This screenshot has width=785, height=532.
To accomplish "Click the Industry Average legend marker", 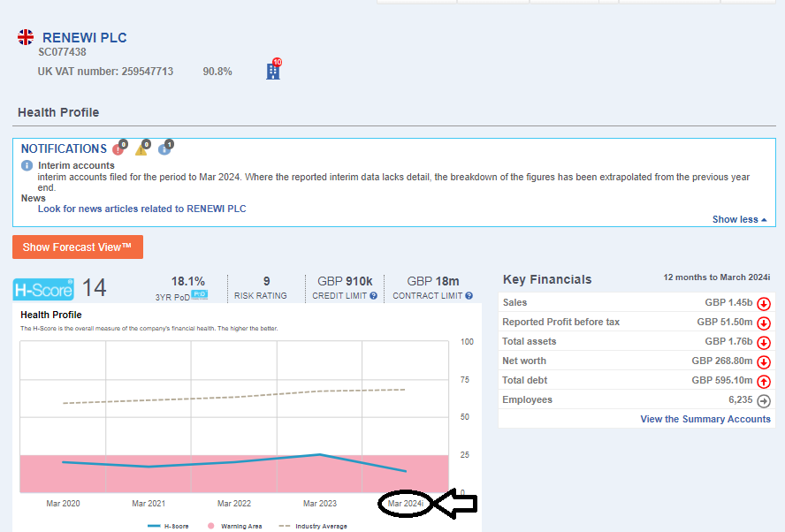I will coord(285,526).
